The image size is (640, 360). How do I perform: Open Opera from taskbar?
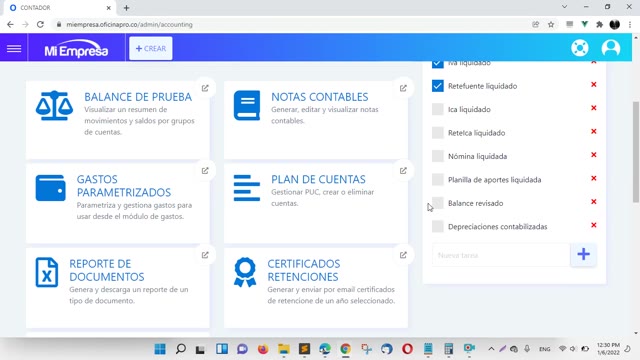[407, 349]
